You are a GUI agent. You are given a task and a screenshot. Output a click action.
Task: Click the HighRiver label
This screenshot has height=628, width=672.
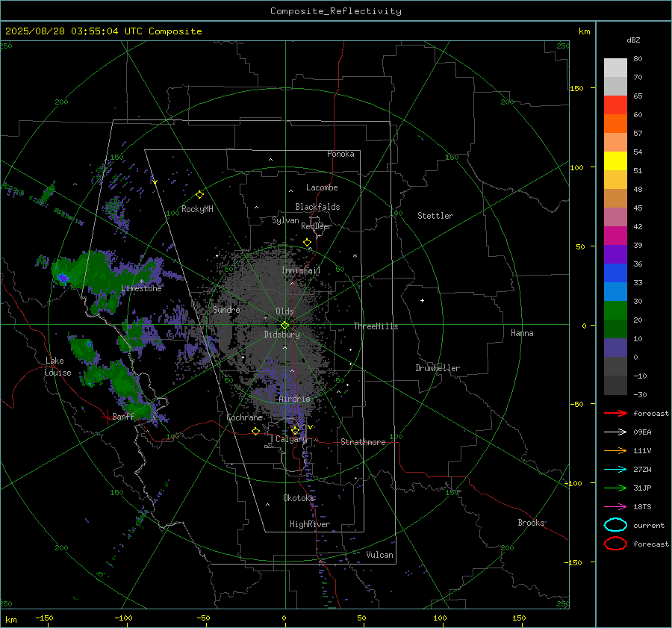(x=309, y=524)
